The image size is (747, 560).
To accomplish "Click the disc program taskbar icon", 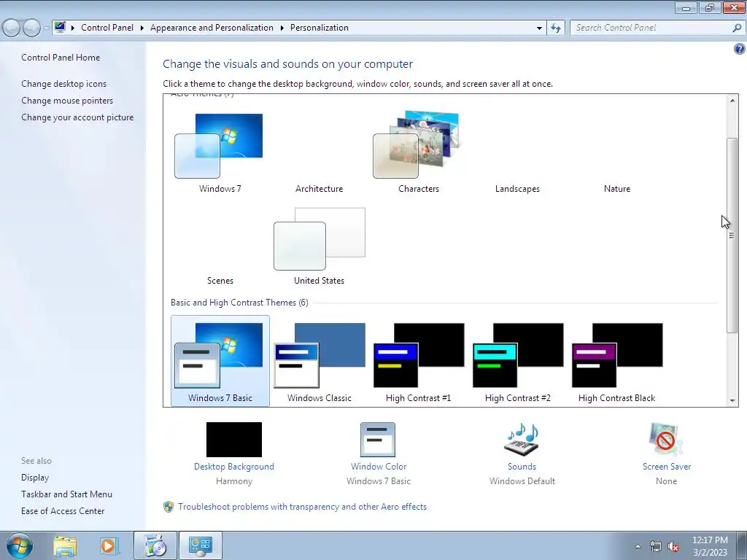I will (155, 545).
